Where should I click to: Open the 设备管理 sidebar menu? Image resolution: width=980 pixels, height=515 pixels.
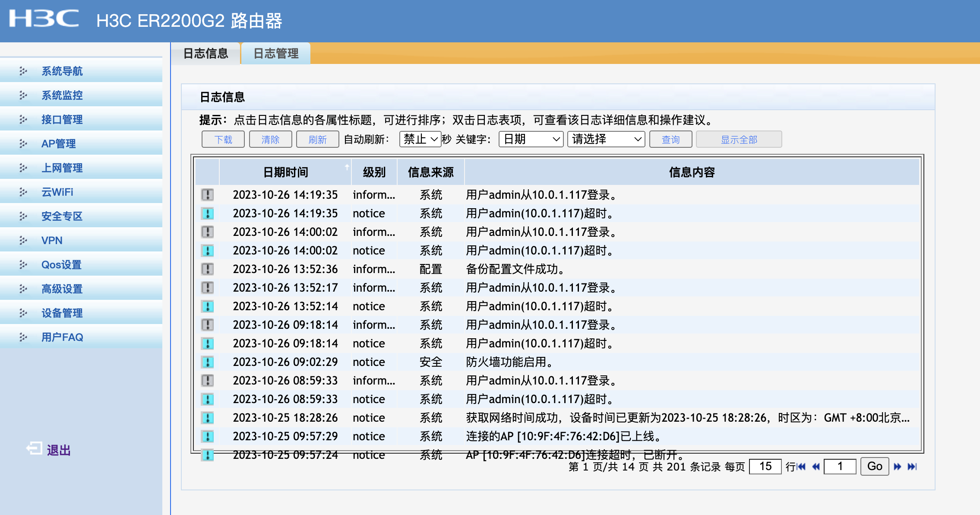click(x=62, y=313)
